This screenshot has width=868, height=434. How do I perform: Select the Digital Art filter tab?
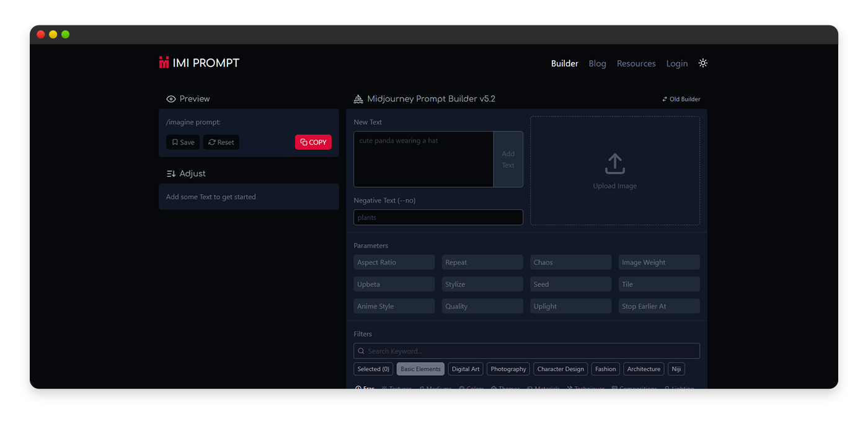pyautogui.click(x=466, y=369)
